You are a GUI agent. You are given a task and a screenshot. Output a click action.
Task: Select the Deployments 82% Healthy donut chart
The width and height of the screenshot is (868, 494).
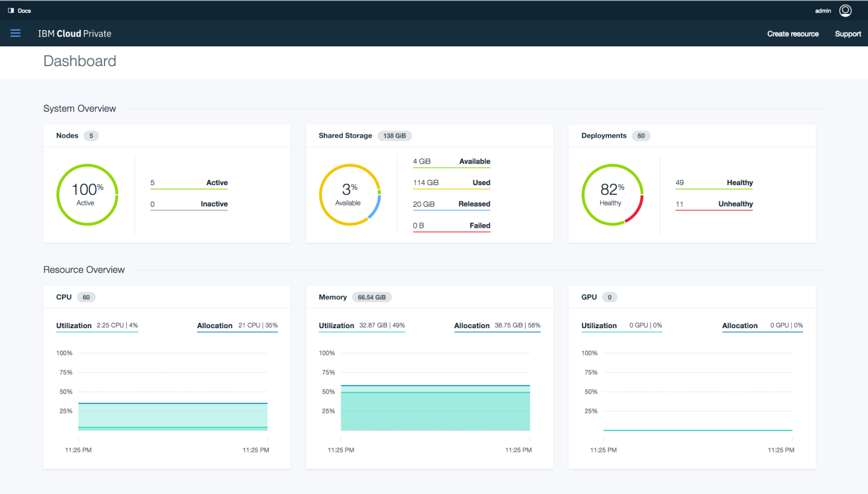(612, 195)
